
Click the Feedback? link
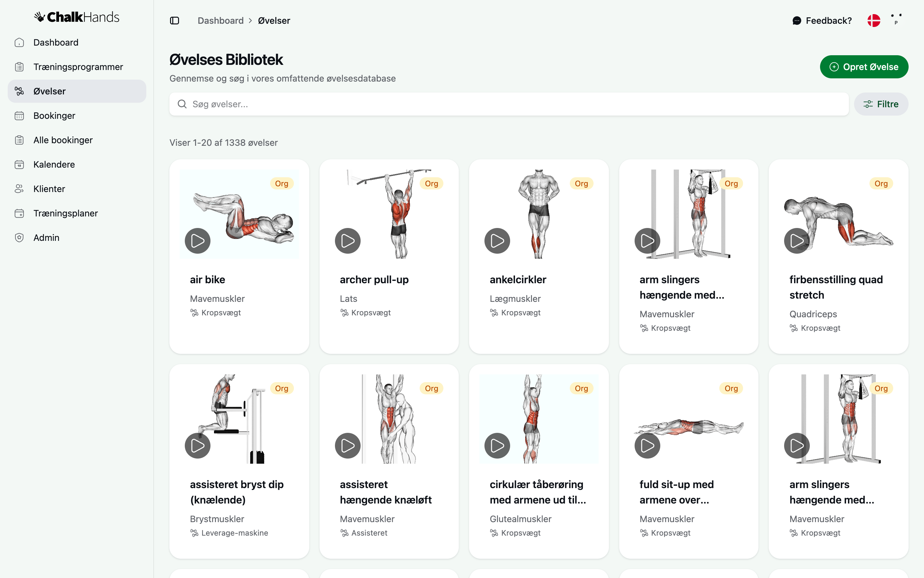(822, 21)
